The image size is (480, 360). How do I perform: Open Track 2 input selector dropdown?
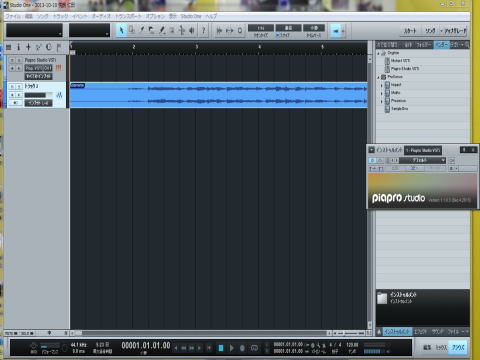(39, 103)
